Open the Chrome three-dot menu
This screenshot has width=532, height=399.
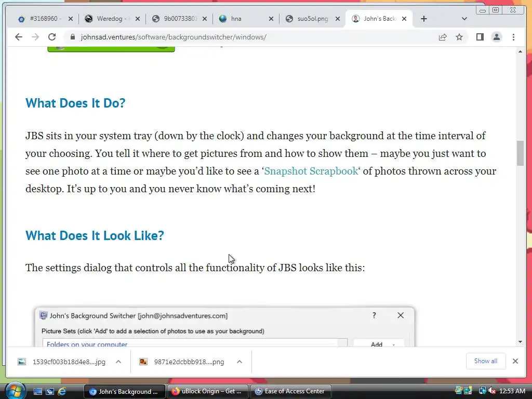point(513,37)
